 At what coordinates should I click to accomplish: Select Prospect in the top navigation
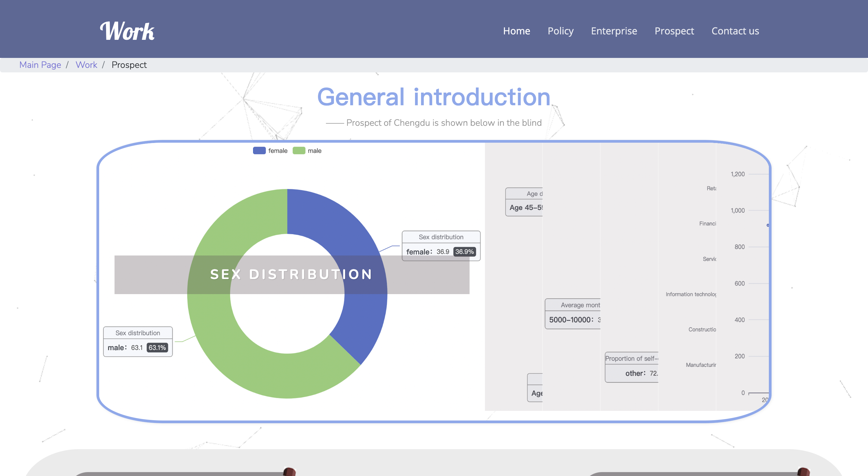[x=674, y=31]
